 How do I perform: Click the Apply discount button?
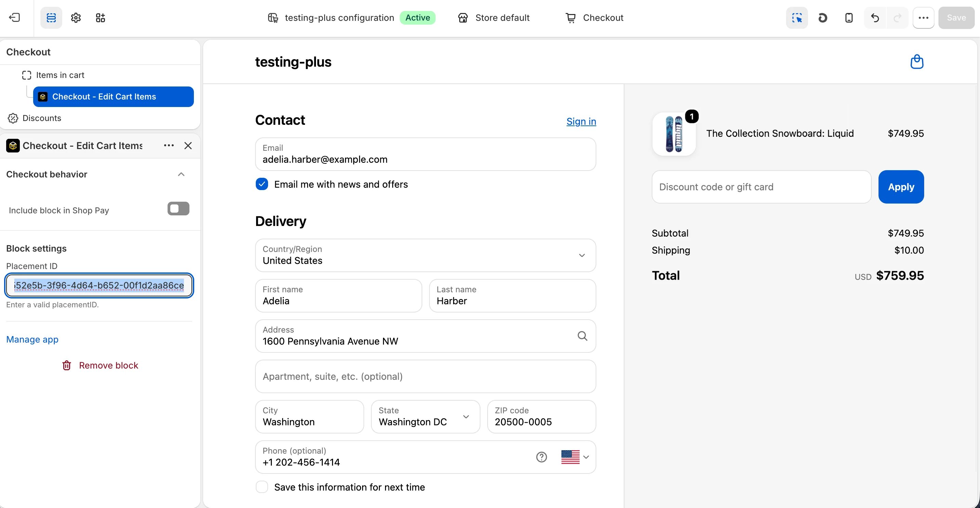point(901,187)
